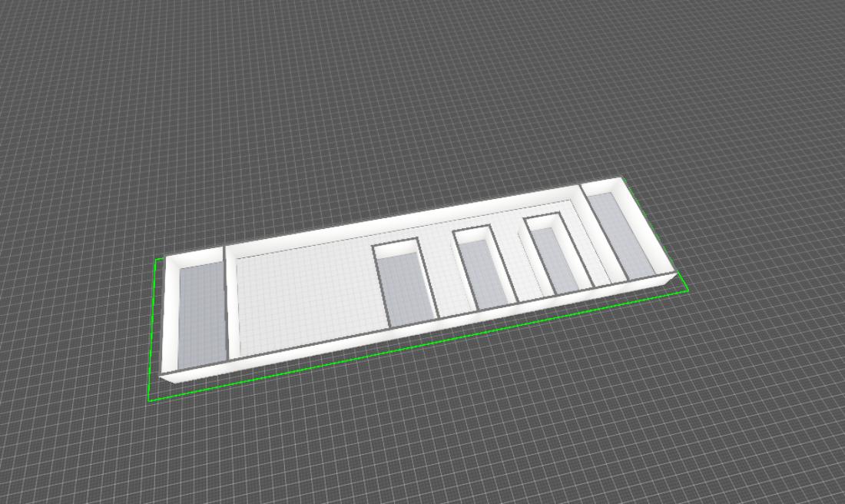Click the green outline's long front edge
Screen dimensions: 845x504
[x=415, y=347]
